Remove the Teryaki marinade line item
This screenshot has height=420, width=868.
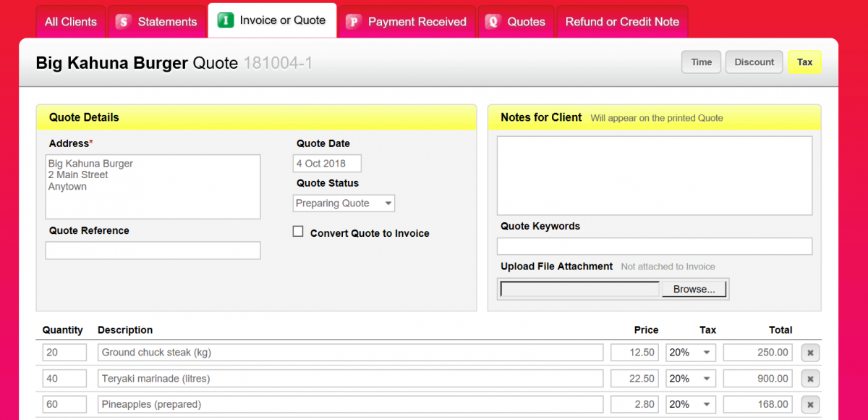point(810,378)
